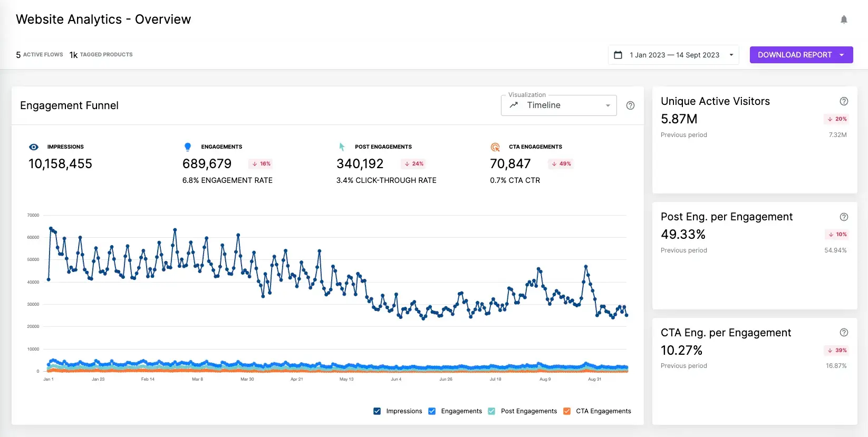868x437 pixels.
Task: Click the 5 Active Flows link
Action: 40,55
